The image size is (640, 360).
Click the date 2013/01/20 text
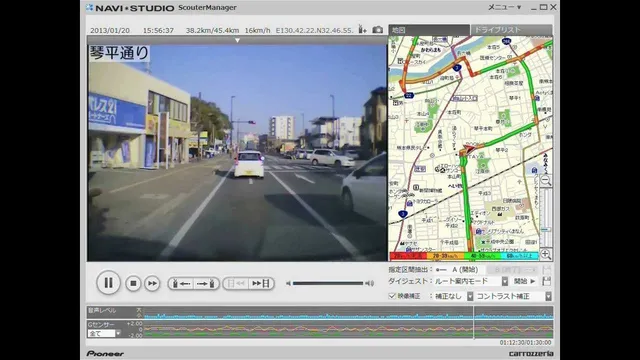coord(110,30)
